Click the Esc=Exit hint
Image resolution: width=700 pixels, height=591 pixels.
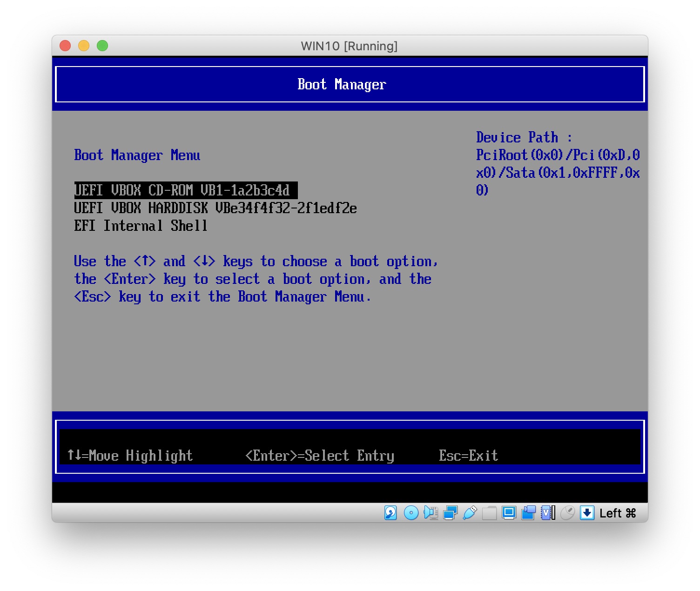[468, 455]
